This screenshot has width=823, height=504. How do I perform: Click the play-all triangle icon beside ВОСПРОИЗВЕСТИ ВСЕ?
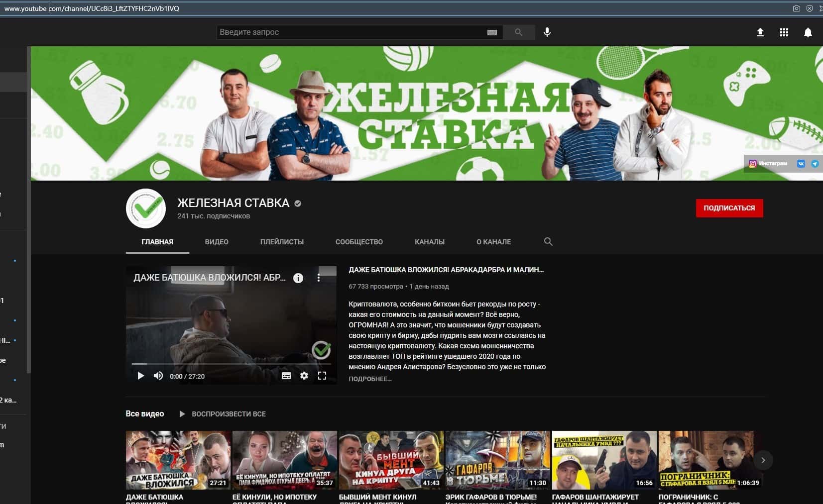182,414
